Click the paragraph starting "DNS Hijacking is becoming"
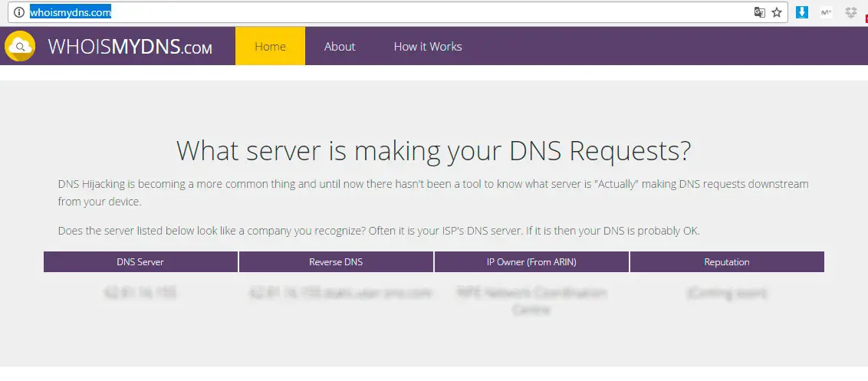Viewport: 868px width, 381px height. (x=433, y=192)
